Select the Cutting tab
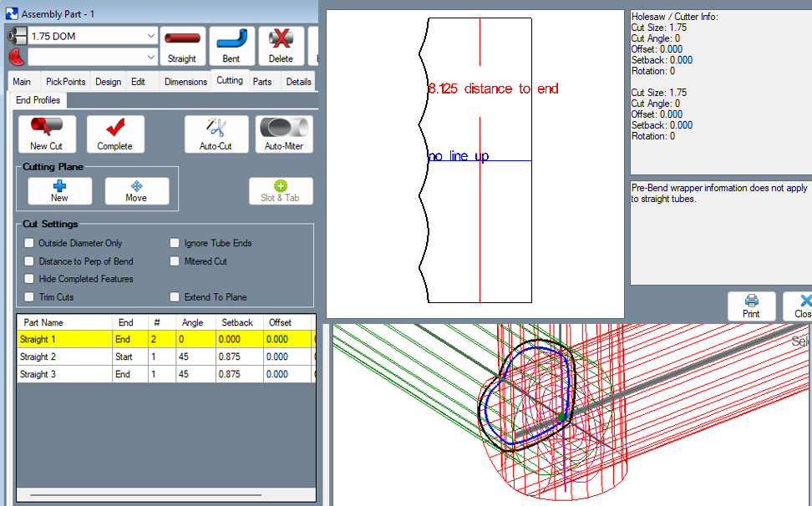 coord(230,80)
